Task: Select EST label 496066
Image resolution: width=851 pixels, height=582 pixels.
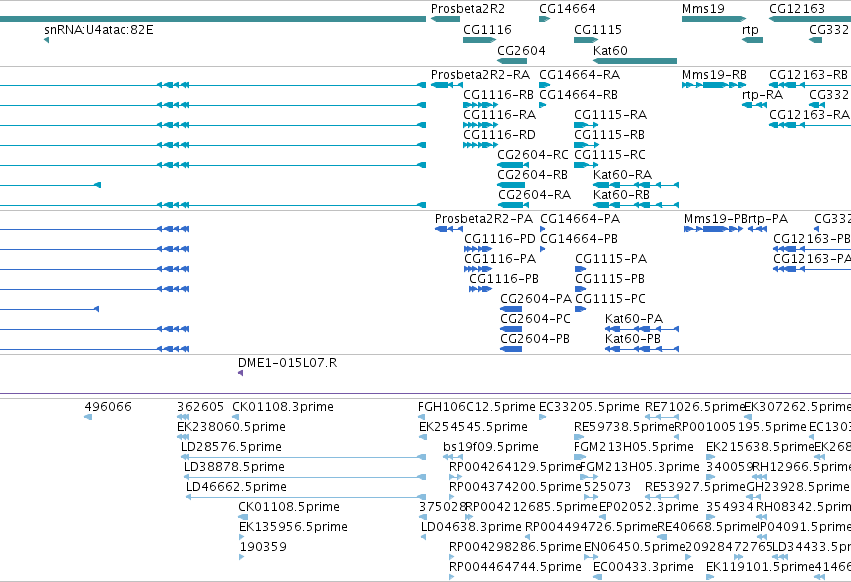Action: point(108,407)
